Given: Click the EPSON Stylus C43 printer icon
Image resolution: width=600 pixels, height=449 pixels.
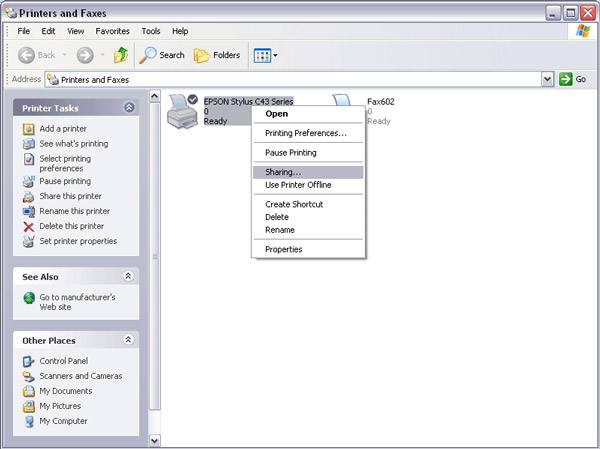Looking at the screenshot, I should (182, 110).
